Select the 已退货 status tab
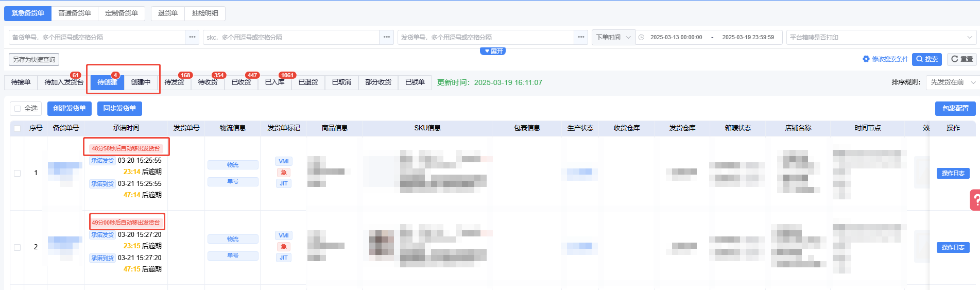The image size is (980, 290). (x=308, y=82)
